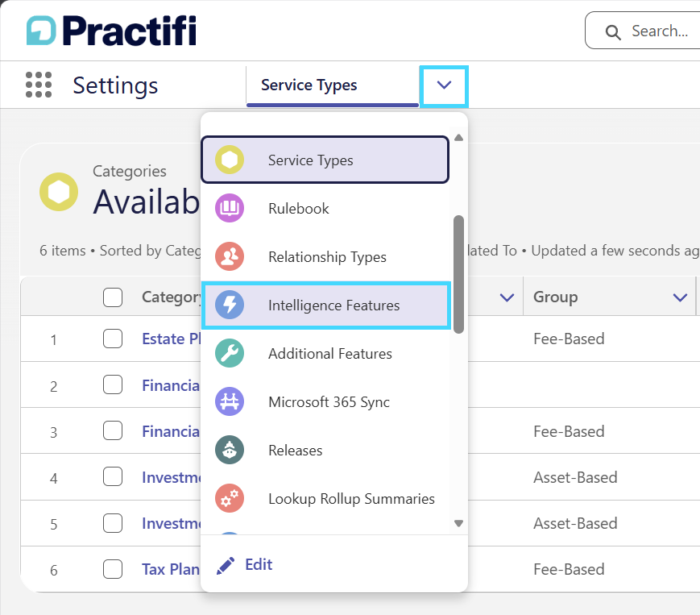Open the row 5 Investm link
700x615 pixels.
tap(172, 523)
